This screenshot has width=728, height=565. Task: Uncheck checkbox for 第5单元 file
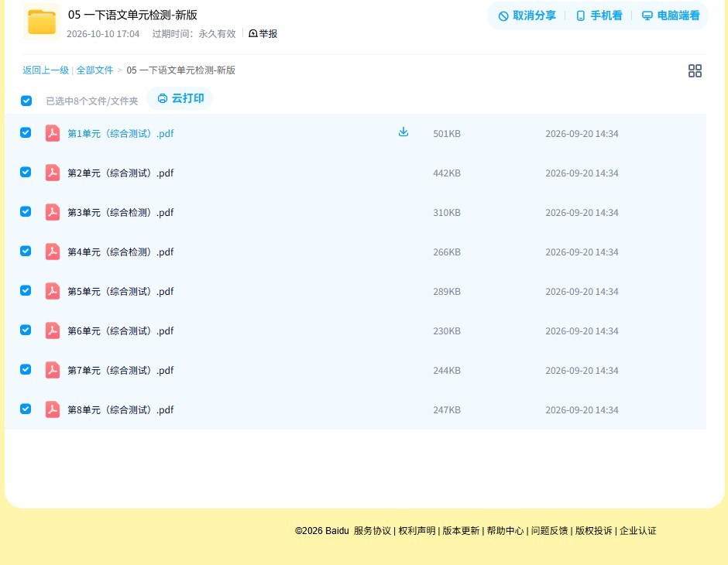pos(26,290)
